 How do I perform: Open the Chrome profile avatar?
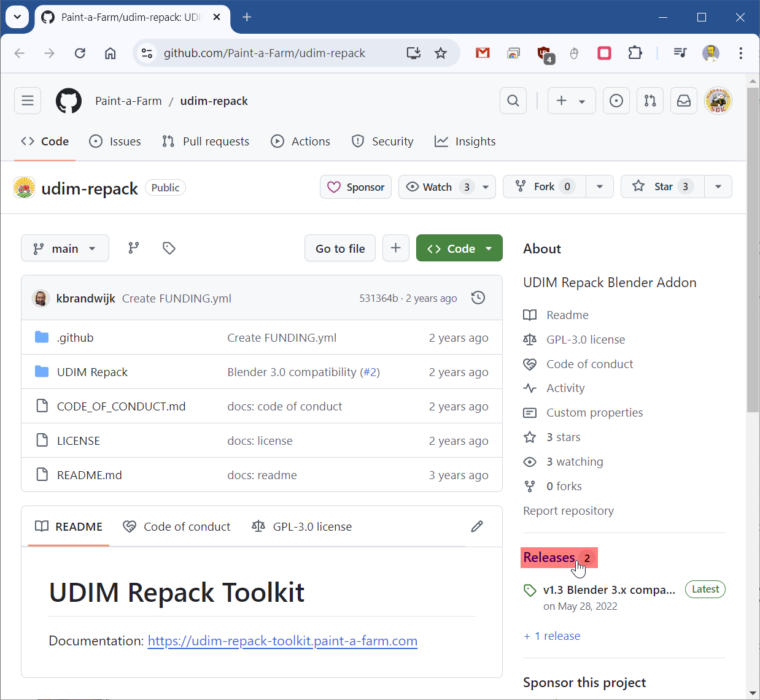[x=711, y=53]
